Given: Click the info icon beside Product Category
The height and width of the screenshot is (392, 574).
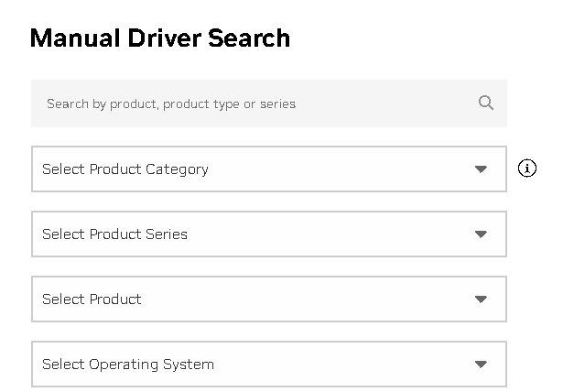Looking at the screenshot, I should pyautogui.click(x=527, y=169).
